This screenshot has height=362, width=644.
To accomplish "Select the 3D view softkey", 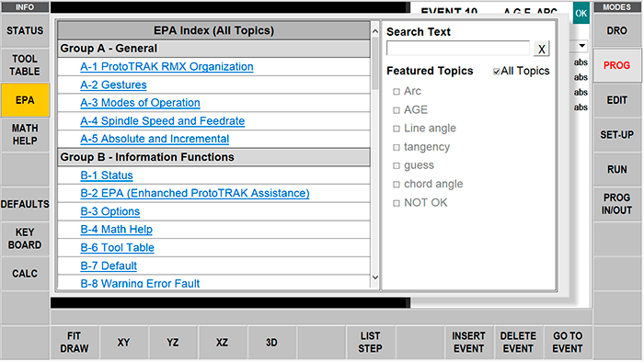I will (x=271, y=343).
